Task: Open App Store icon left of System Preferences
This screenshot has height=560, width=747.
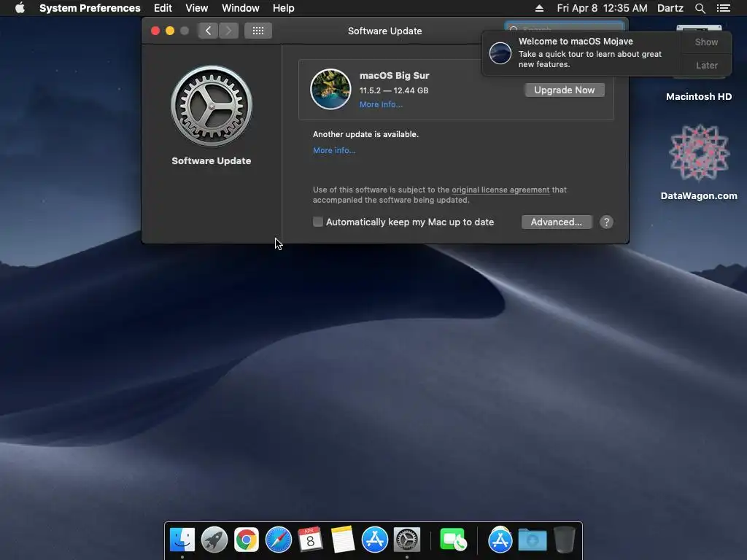Action: tap(374, 540)
